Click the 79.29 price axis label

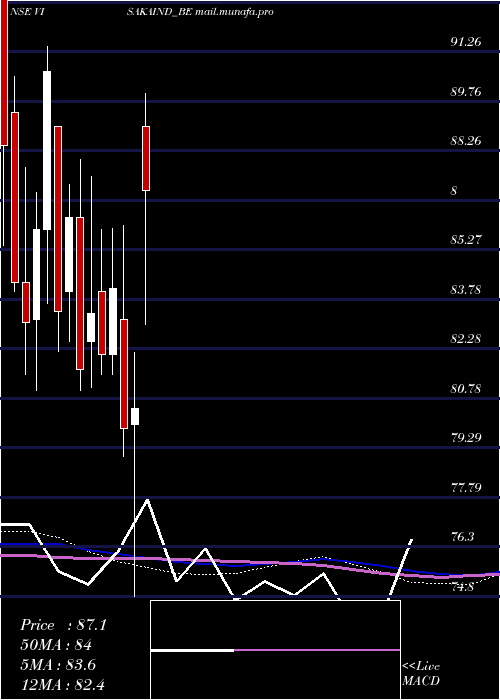(466, 438)
